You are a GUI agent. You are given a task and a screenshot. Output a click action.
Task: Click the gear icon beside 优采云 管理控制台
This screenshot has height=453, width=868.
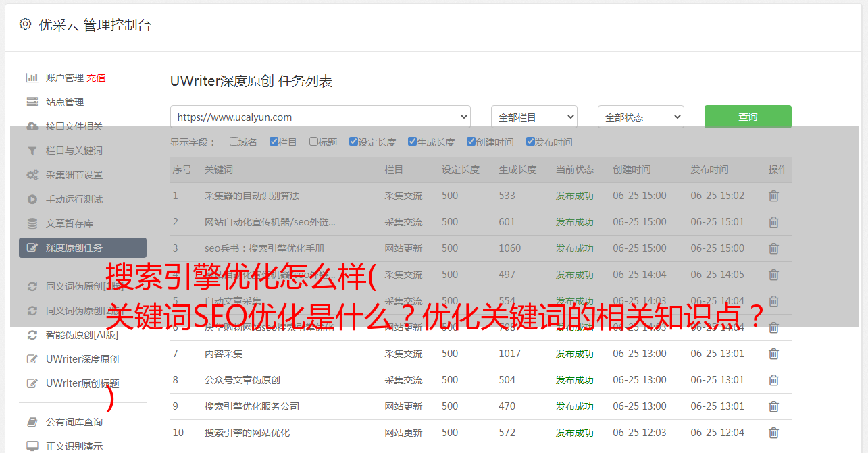coord(25,24)
